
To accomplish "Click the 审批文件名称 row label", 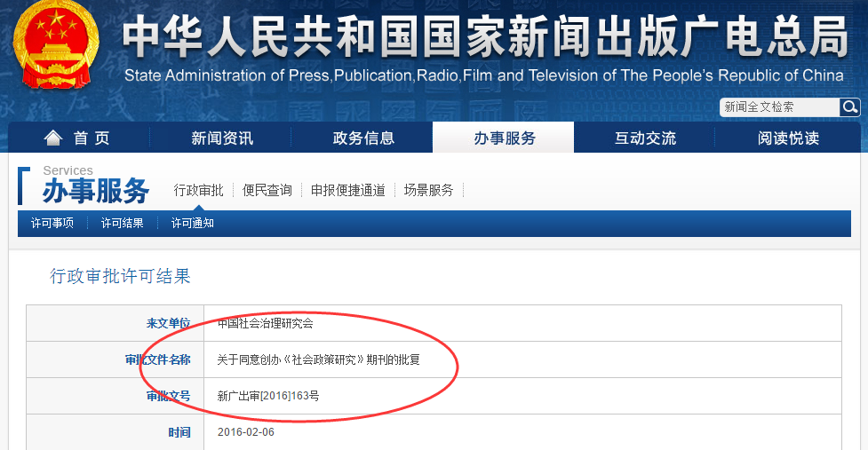I will pyautogui.click(x=158, y=359).
